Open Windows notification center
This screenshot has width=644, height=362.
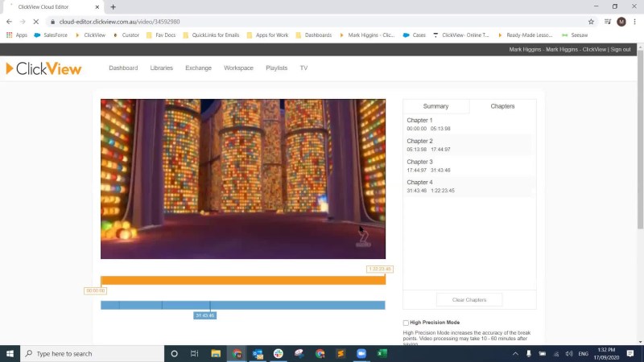(630, 353)
